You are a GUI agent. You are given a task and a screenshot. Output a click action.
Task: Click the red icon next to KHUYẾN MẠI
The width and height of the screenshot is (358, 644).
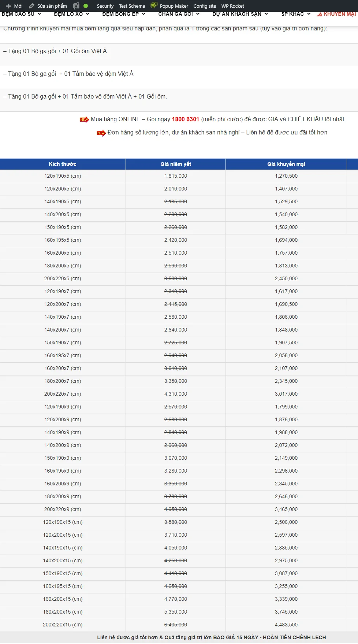(x=320, y=14)
